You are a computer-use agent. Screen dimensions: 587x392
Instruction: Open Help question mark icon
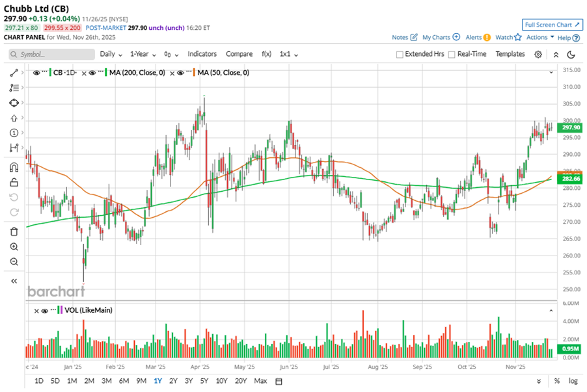[x=576, y=38]
